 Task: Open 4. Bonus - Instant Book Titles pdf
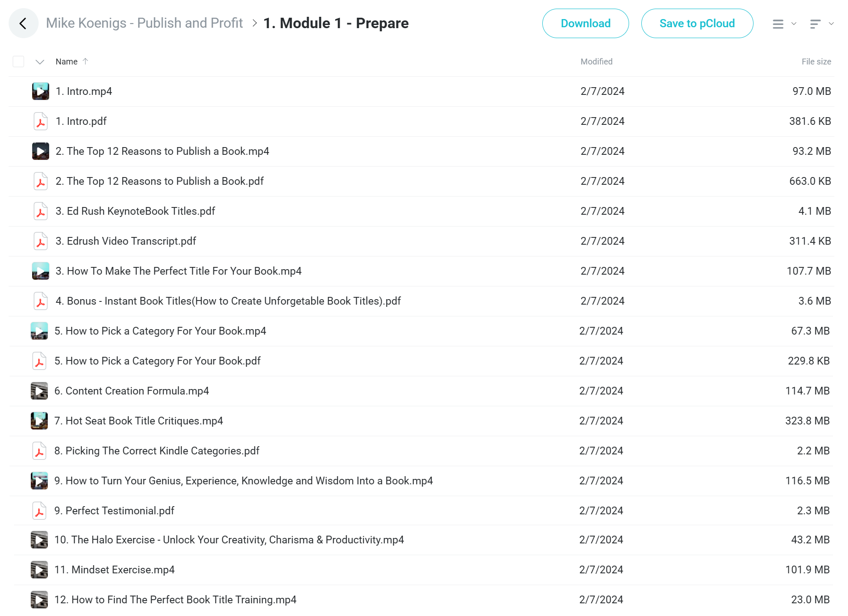(x=228, y=301)
